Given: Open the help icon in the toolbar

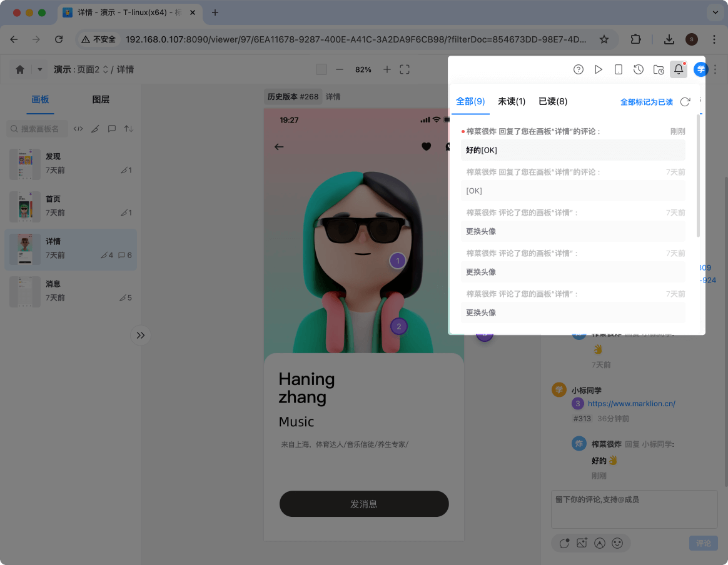Looking at the screenshot, I should click(x=579, y=69).
